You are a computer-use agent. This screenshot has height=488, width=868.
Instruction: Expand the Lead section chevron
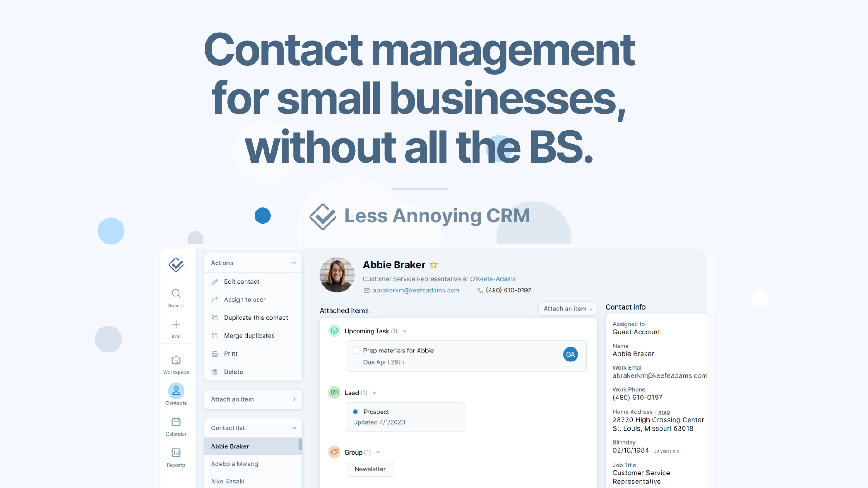(x=374, y=392)
